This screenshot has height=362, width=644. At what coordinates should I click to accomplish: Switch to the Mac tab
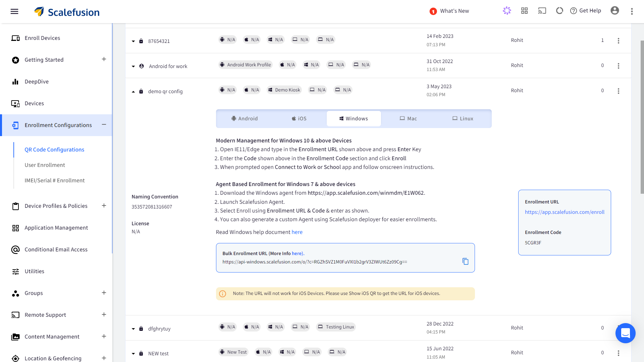point(408,119)
